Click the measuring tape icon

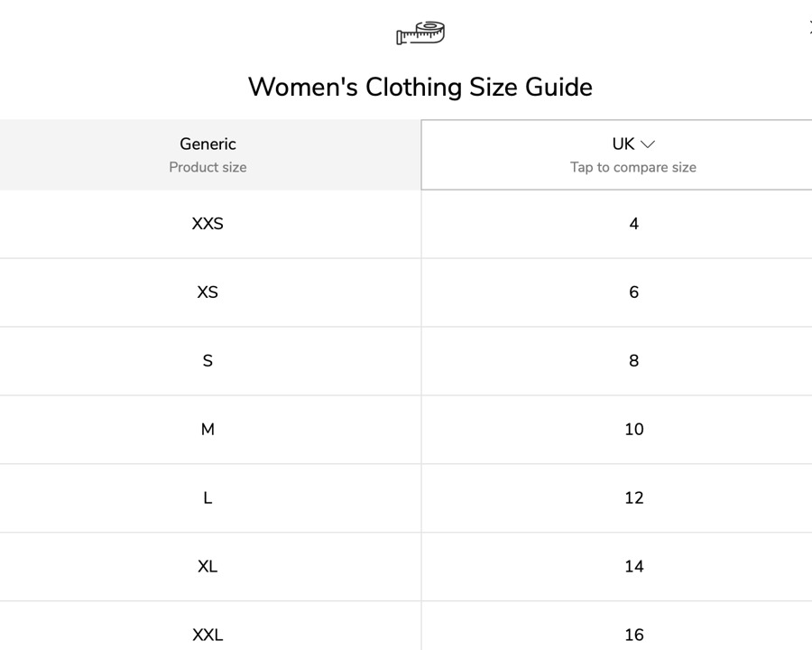coord(420,33)
